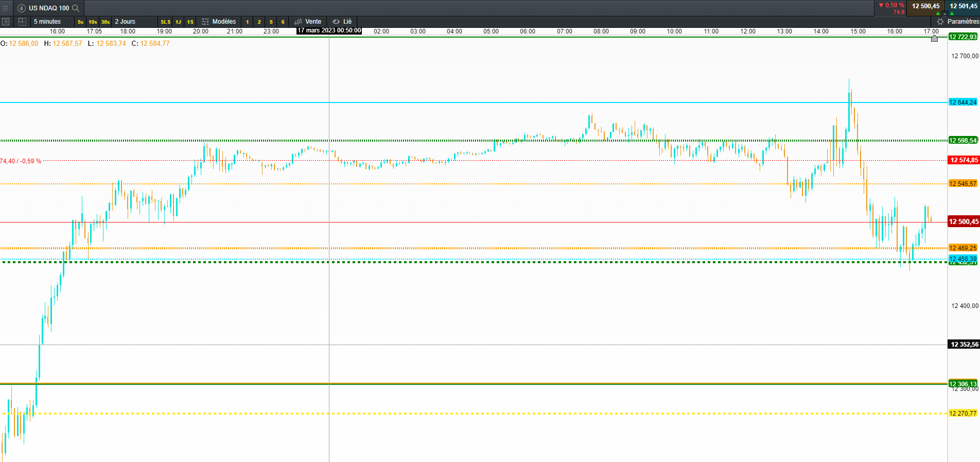The height and width of the screenshot is (462, 980).
Task: Click the chart layout grid icon
Action: tap(22, 22)
